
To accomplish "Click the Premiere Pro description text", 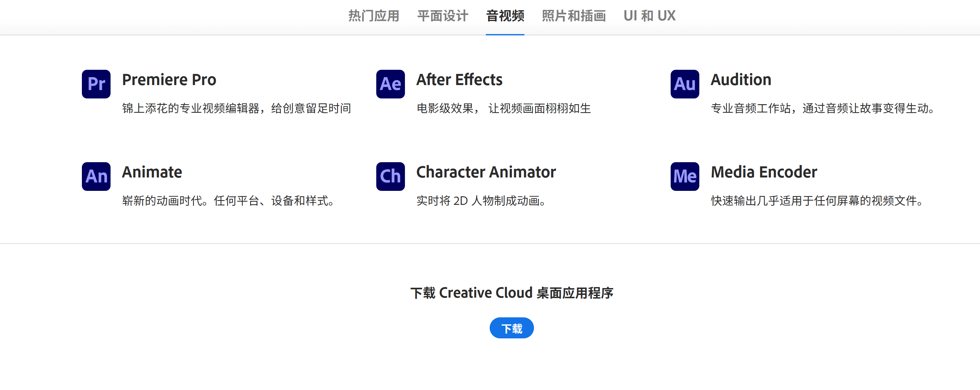I will [x=236, y=108].
